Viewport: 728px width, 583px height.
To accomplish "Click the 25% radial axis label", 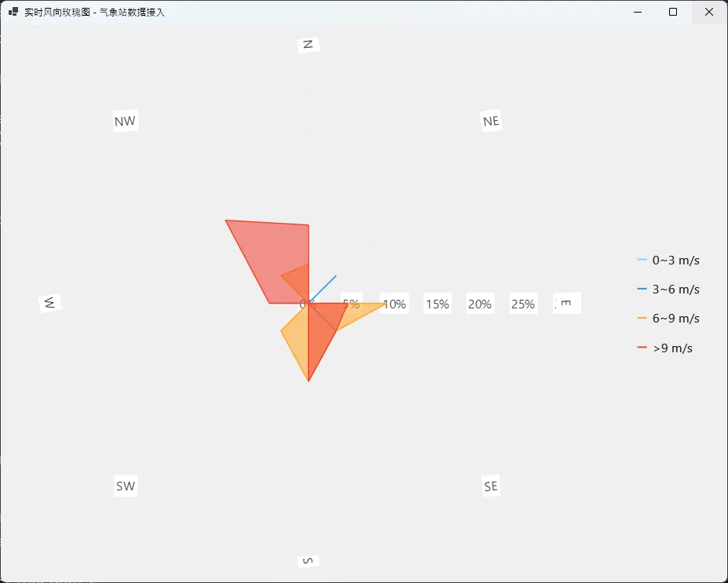I will 523,304.
